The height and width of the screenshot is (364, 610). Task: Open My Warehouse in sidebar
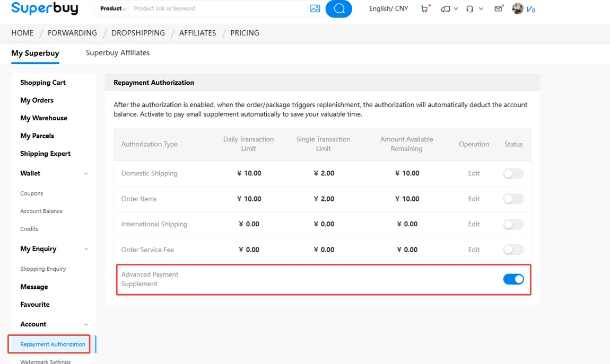[43, 118]
